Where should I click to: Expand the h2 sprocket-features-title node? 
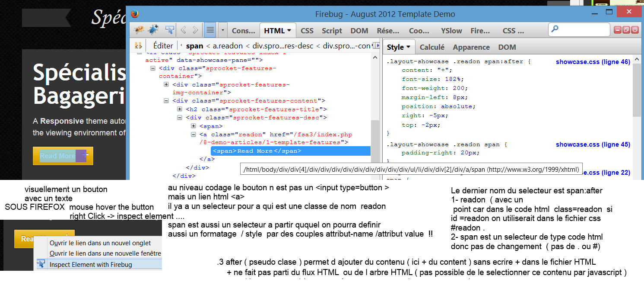tap(180, 109)
